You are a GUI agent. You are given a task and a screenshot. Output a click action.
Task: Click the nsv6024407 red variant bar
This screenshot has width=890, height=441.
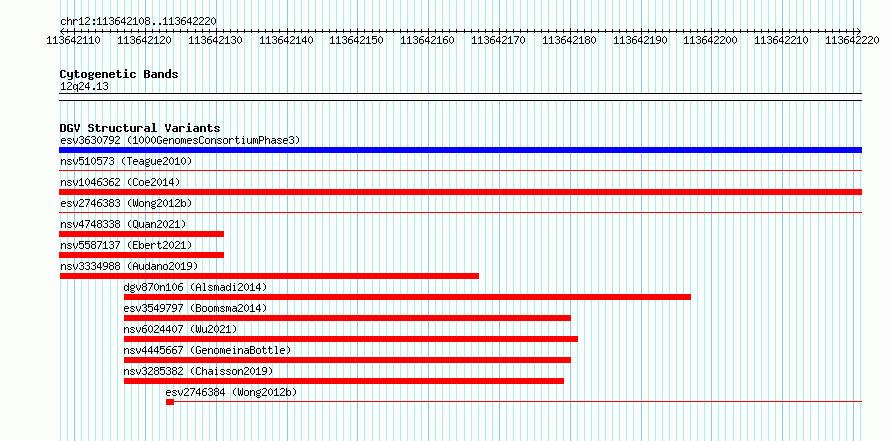[351, 339]
